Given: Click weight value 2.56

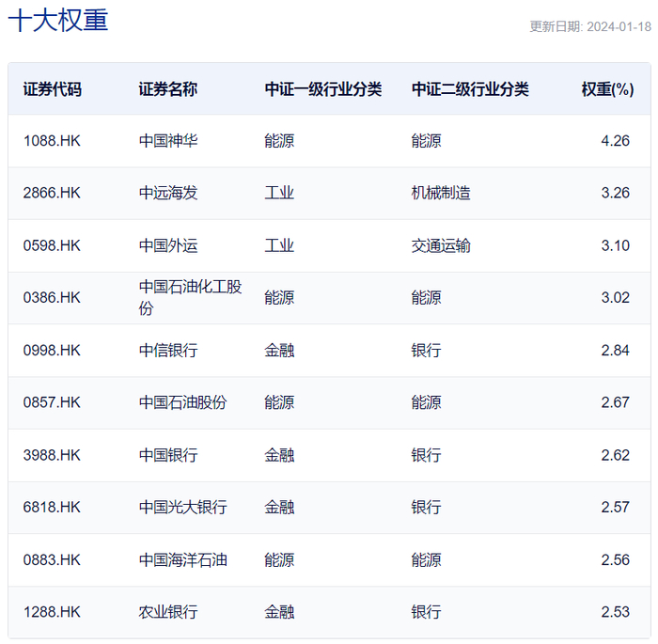Looking at the screenshot, I should coord(615,560).
